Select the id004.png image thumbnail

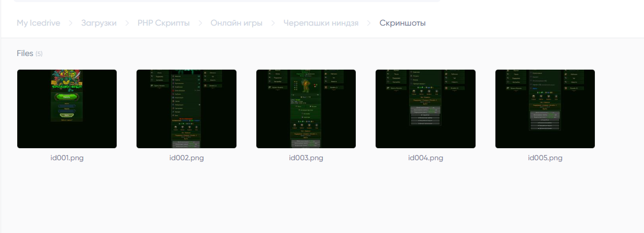click(x=425, y=109)
